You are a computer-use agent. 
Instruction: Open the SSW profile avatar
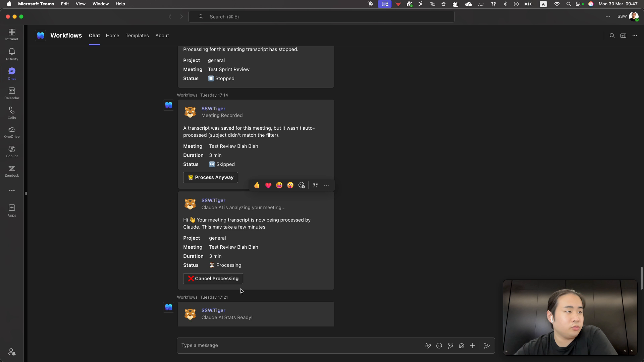pyautogui.click(x=634, y=16)
